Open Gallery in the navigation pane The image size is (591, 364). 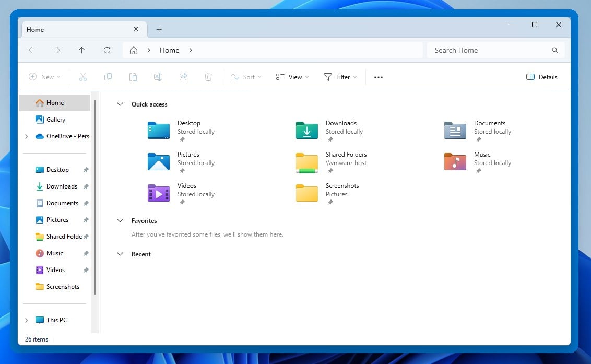tap(55, 120)
